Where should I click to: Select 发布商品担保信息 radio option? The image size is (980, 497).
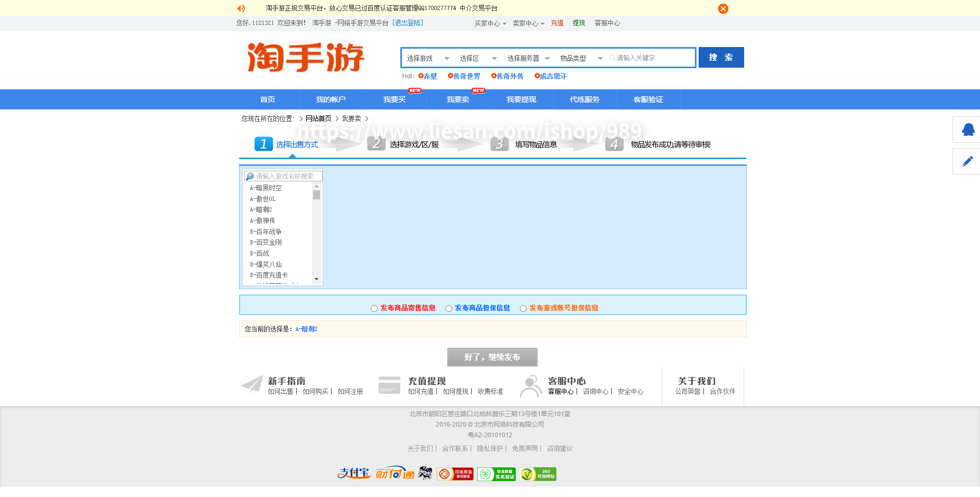pyautogui.click(x=448, y=308)
